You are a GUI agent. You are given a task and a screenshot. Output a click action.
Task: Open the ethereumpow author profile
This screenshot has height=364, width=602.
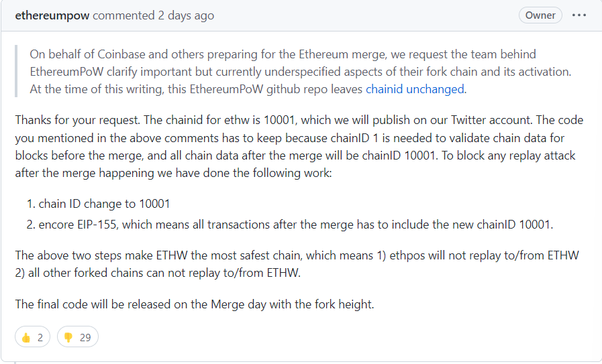[x=52, y=15]
